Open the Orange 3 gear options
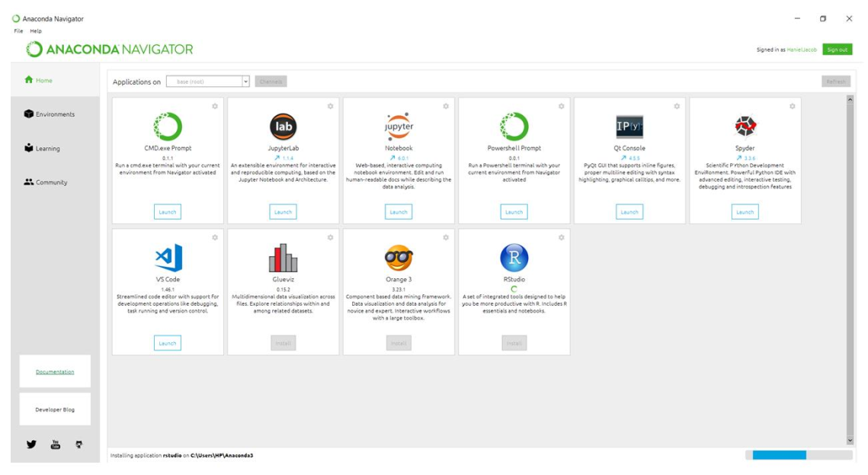Viewport: 868px width, 475px height. click(446, 238)
